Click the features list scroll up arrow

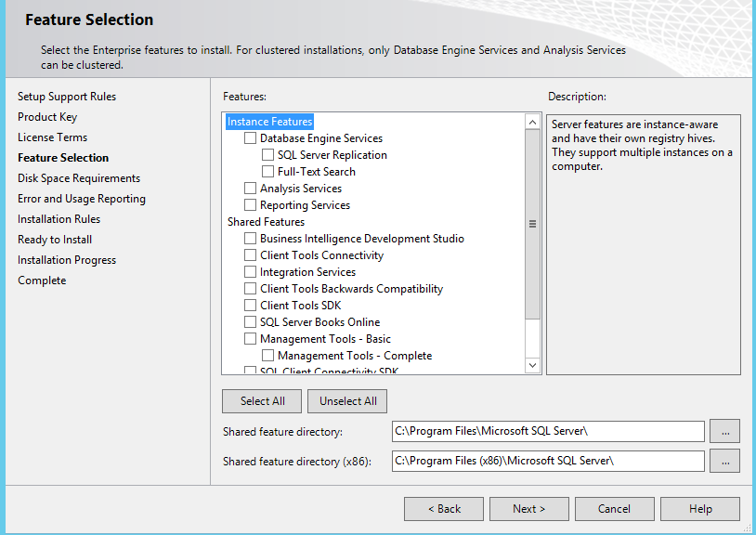[532, 122]
